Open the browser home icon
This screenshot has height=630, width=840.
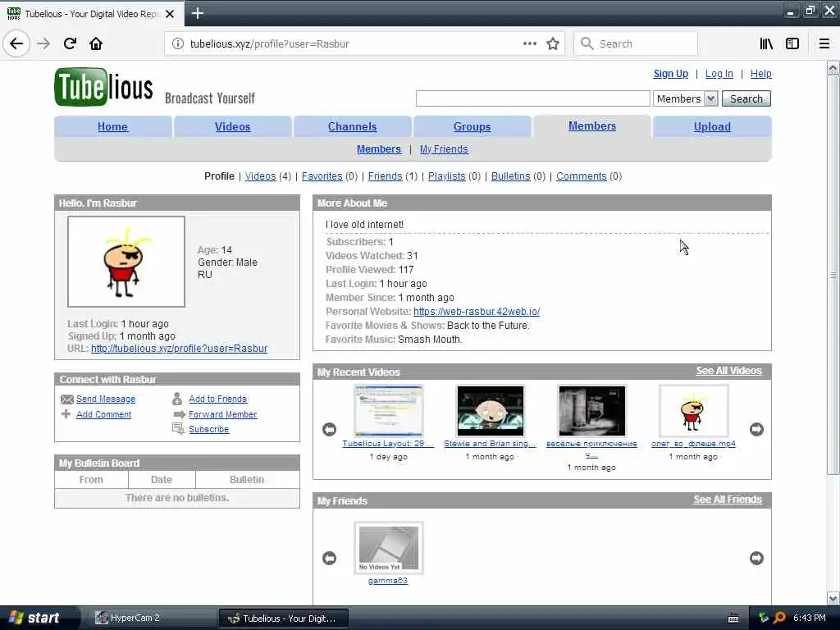point(96,43)
